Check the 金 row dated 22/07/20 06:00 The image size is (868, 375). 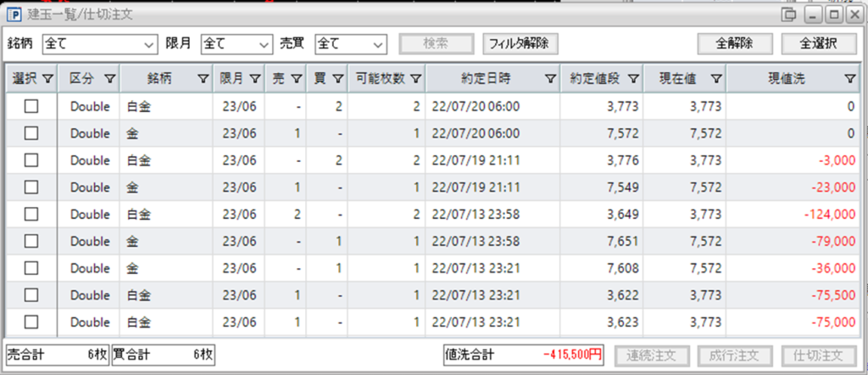(x=31, y=133)
